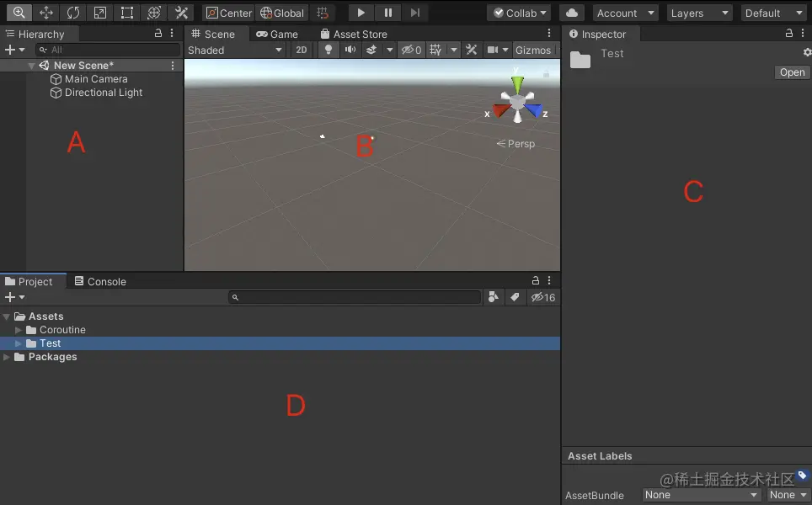This screenshot has width=812, height=505.
Task: Search by label tag icon
Action: 515,297
